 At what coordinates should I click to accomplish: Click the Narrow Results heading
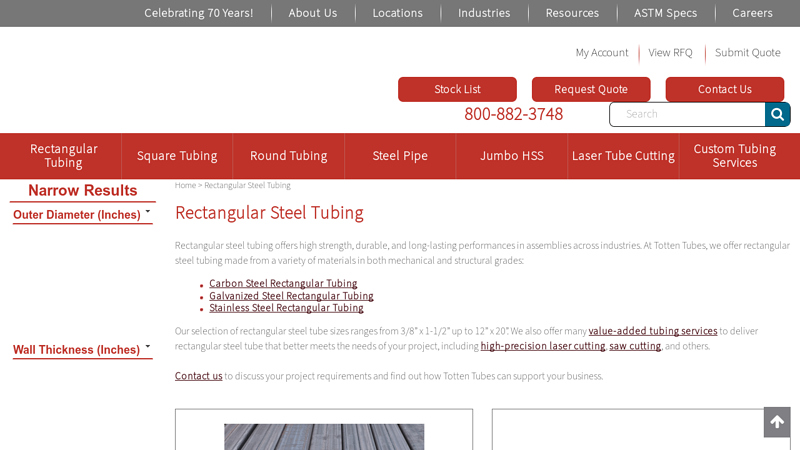(83, 190)
